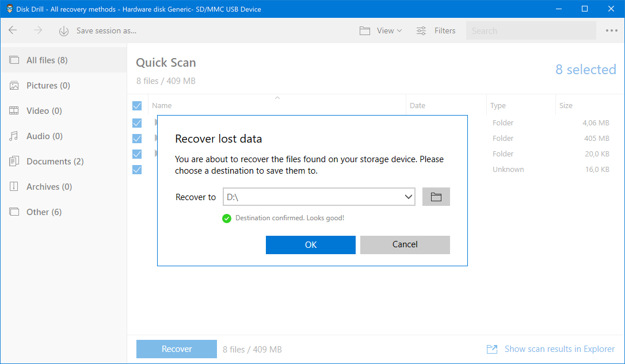
Task: Click the Save session download icon
Action: 64,30
